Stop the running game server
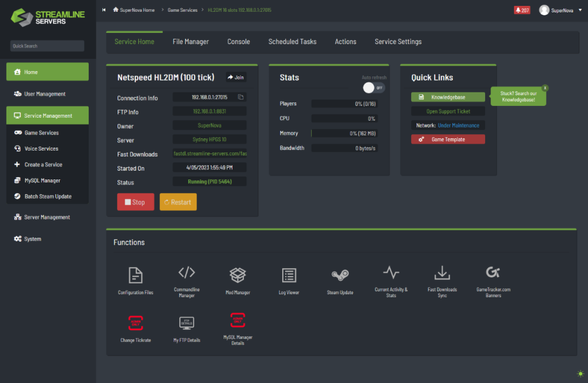Viewport: 588px width, 383px height. click(135, 202)
